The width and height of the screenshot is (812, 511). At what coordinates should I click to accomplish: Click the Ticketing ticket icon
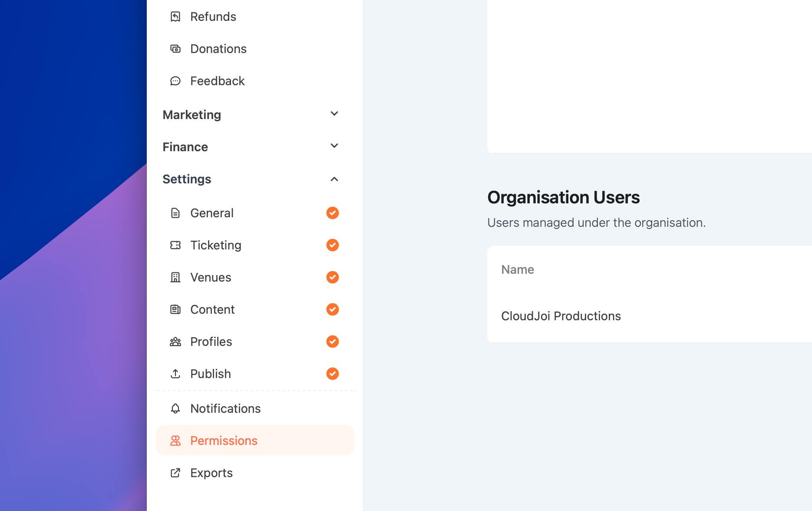(175, 246)
